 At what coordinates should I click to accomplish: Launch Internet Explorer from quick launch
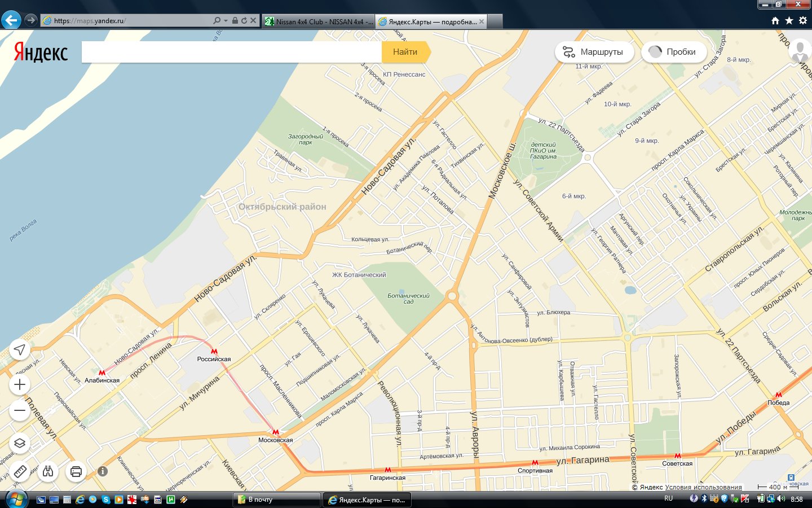click(x=80, y=500)
